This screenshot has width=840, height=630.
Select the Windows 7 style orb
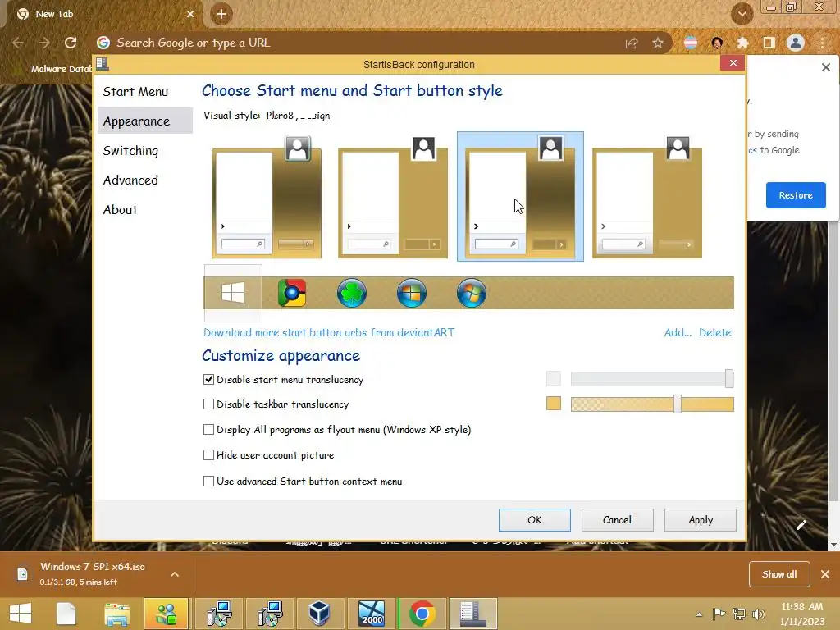tap(472, 293)
